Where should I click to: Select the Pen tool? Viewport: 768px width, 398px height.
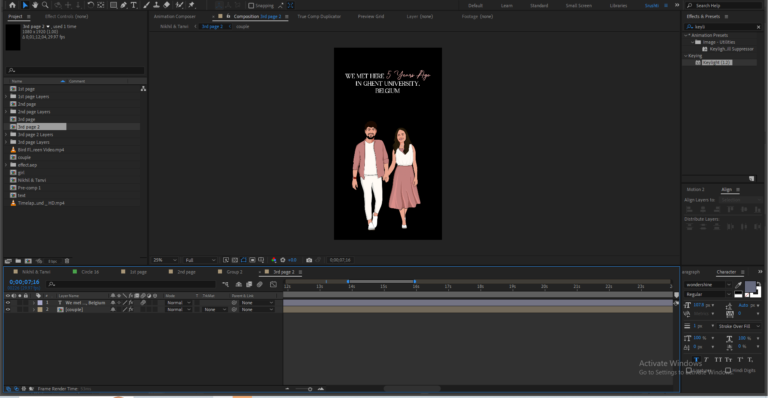[x=124, y=5]
